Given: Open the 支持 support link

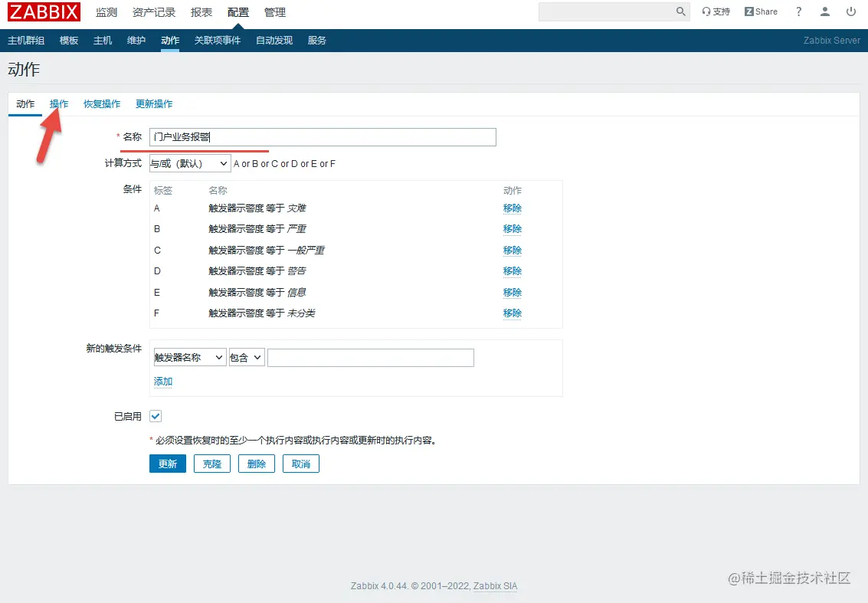Looking at the screenshot, I should coord(716,11).
